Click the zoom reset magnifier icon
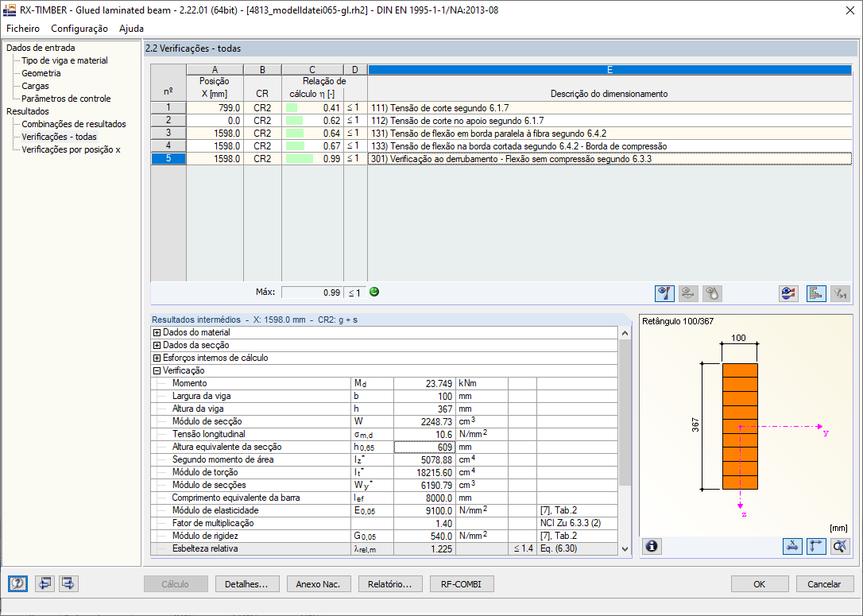Viewport: 863px width, 616px height. coord(840,546)
